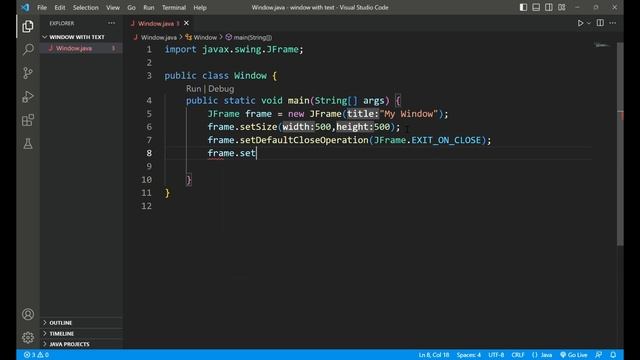Click "My Window" string on line 5
The image size is (640, 360).
click(x=409, y=114)
